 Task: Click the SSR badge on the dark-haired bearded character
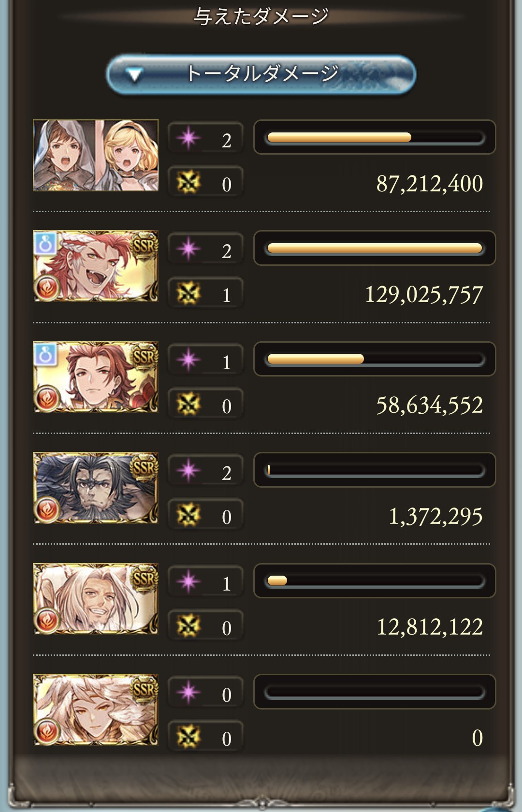point(144,467)
